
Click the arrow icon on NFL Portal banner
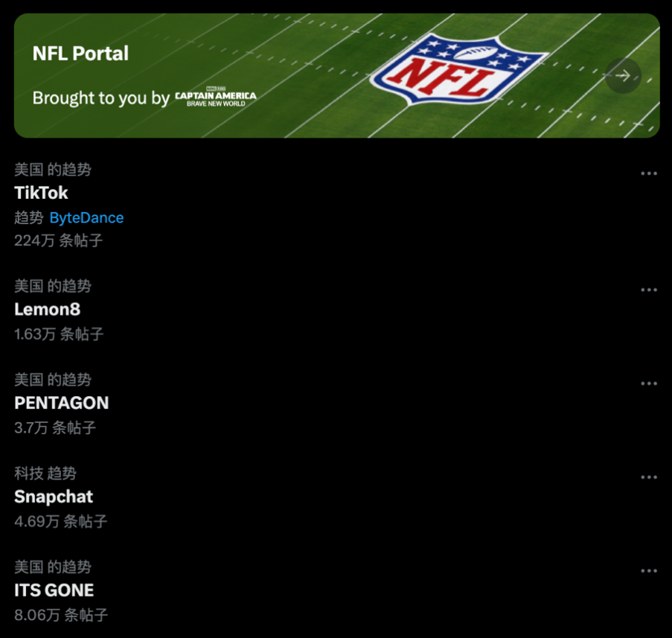click(x=623, y=75)
